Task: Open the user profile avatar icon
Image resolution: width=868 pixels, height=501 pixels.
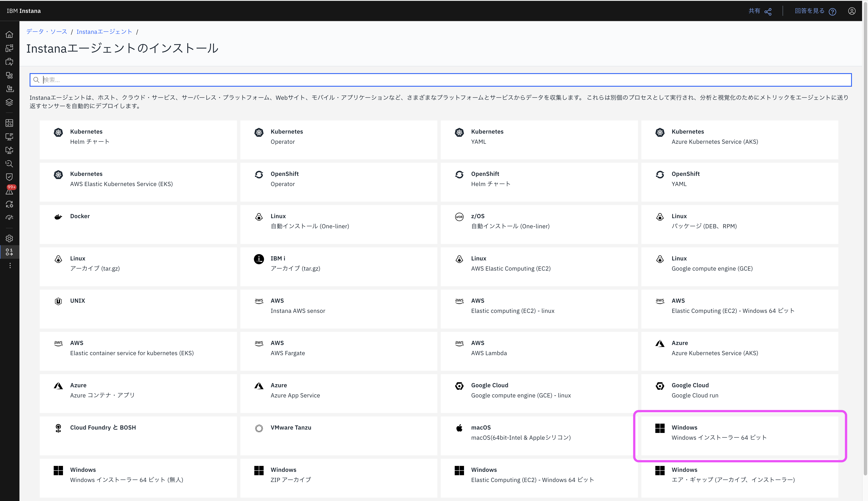Action: (852, 11)
